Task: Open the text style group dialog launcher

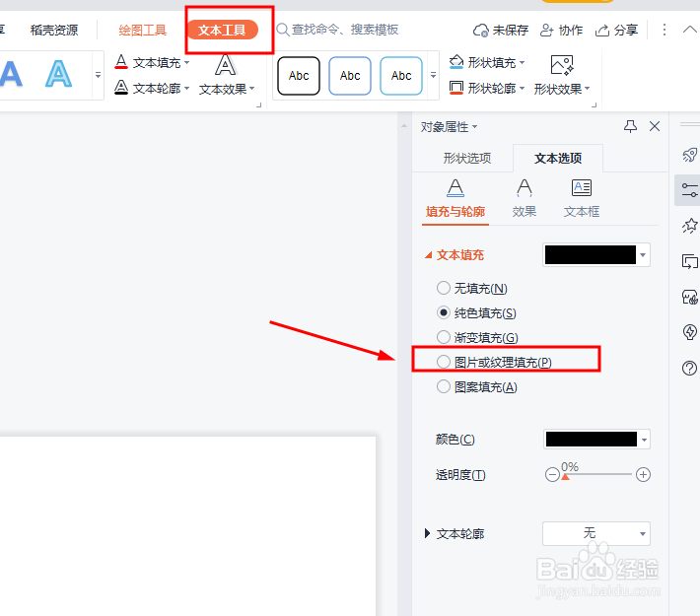Action: (258, 105)
